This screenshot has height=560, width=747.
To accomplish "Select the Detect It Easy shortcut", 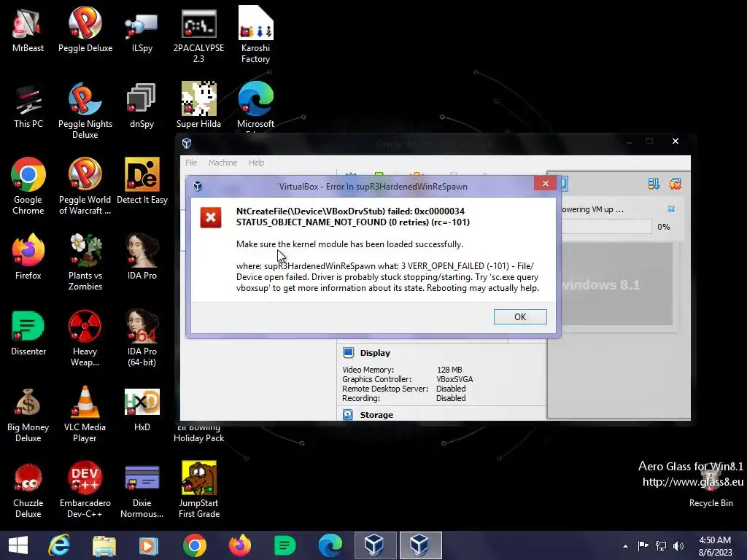I will (x=142, y=182).
